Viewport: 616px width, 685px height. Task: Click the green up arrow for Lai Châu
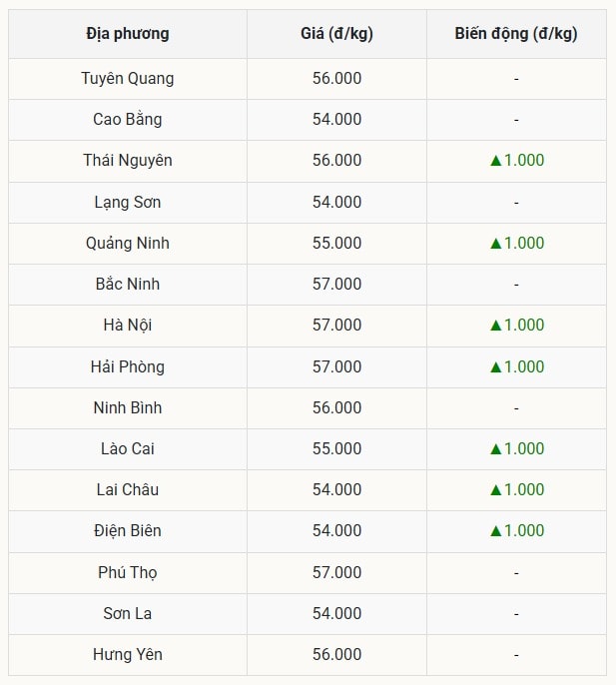click(x=494, y=490)
